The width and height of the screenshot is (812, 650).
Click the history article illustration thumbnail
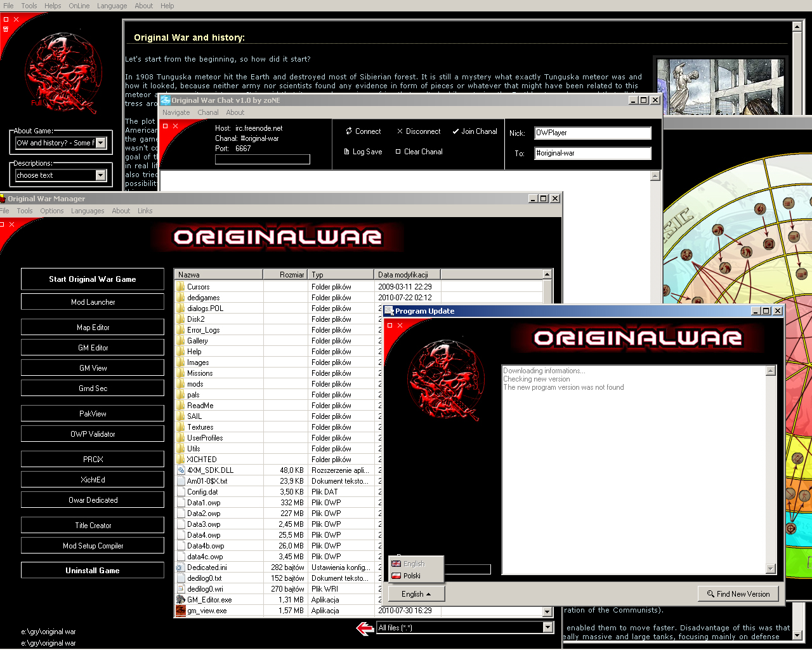721,87
